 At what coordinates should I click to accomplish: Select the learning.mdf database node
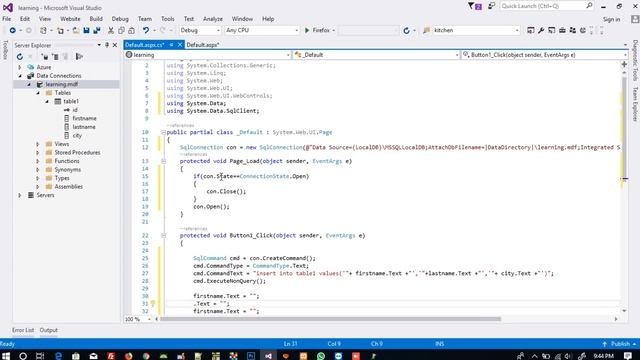tap(62, 84)
